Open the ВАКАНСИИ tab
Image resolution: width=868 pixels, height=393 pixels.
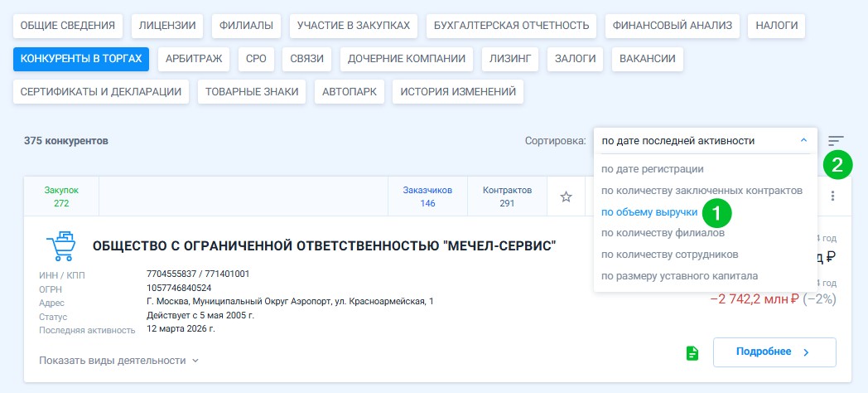click(x=647, y=59)
